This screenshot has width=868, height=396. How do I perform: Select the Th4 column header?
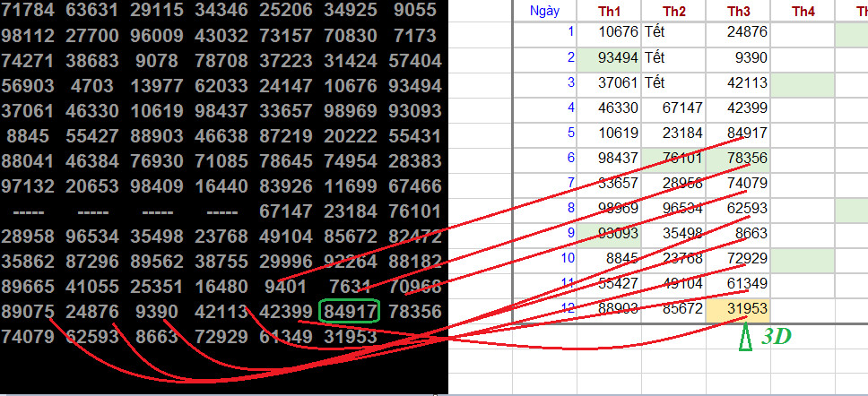point(803,11)
